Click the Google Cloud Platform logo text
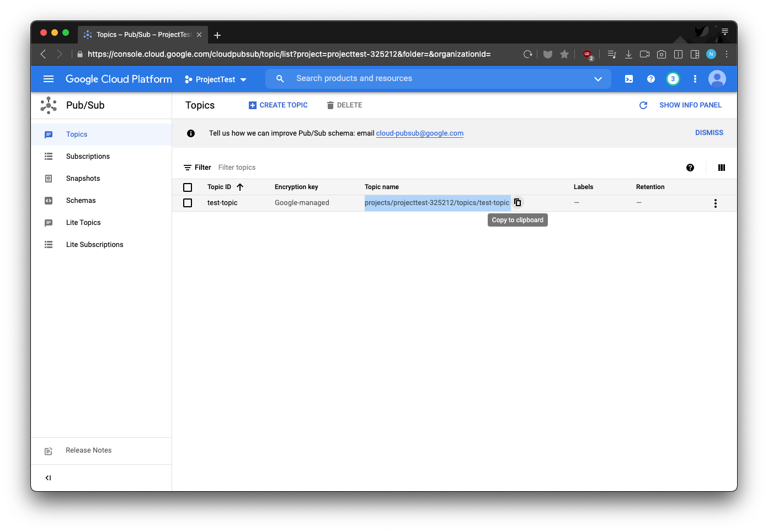This screenshot has height=532, width=768. point(119,79)
